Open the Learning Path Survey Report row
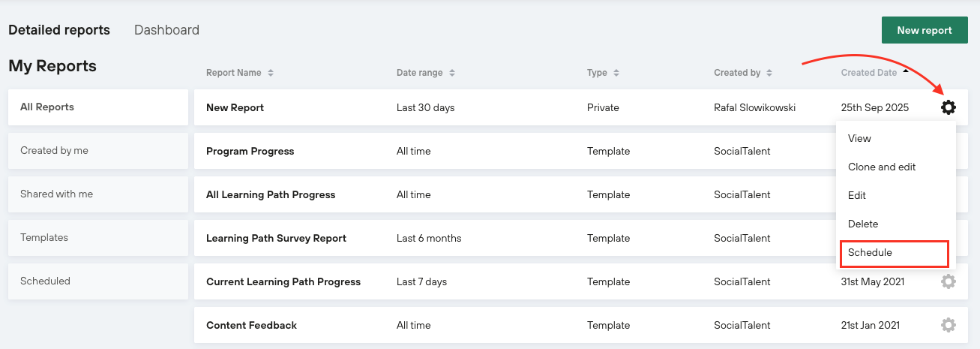 pos(276,238)
